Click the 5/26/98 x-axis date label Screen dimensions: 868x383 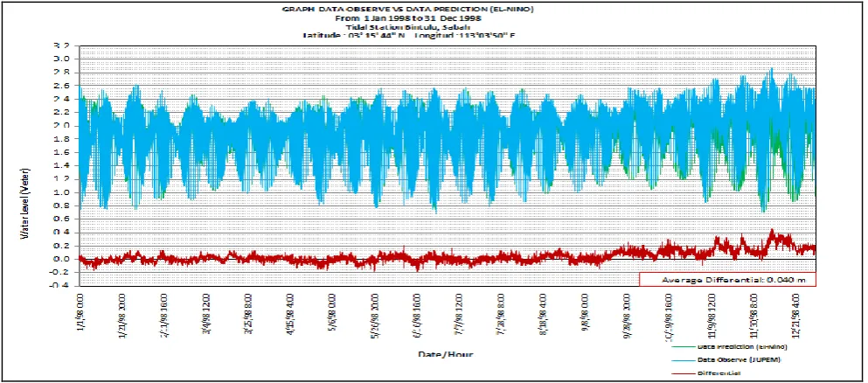pyautogui.click(x=375, y=316)
